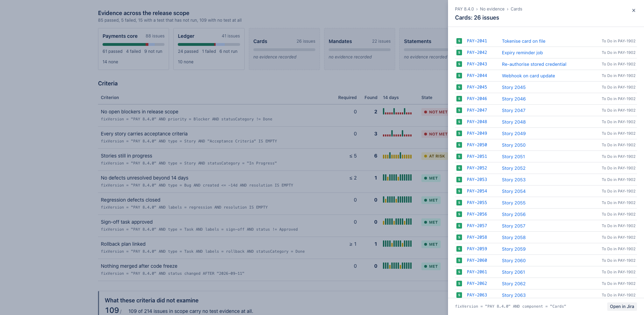Close the Cards issues side panel
Image resolution: width=644 pixels, height=315 pixels.
[x=633, y=10]
